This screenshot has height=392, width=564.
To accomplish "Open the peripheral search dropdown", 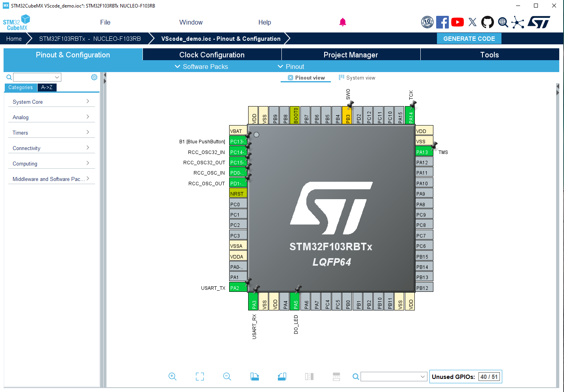I will click(x=37, y=77).
